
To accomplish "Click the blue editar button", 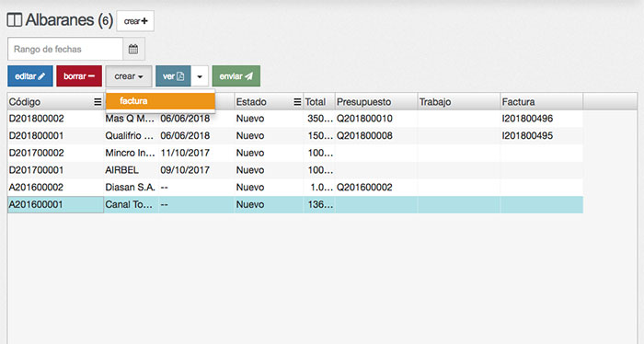I will (x=30, y=76).
